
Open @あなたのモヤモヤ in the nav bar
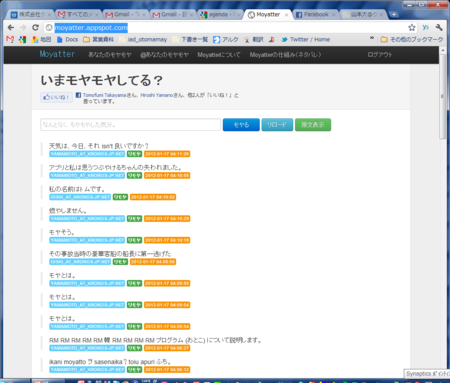pyautogui.click(x=164, y=55)
